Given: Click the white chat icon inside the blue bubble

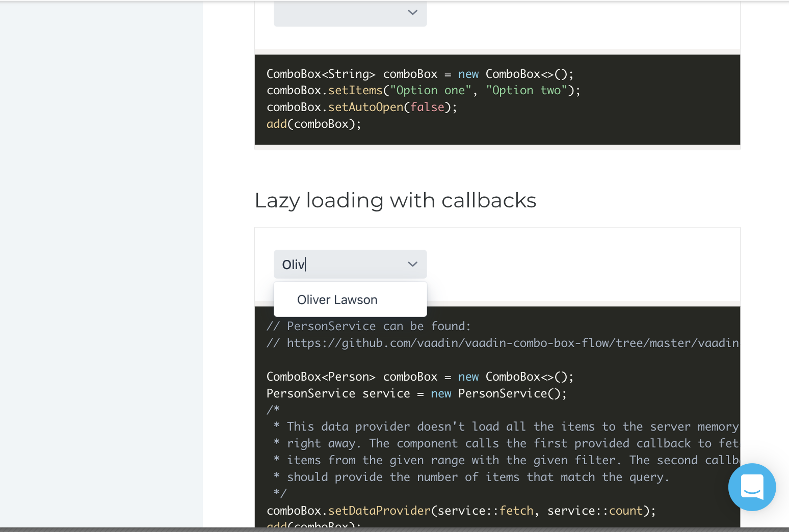Looking at the screenshot, I should point(752,487).
